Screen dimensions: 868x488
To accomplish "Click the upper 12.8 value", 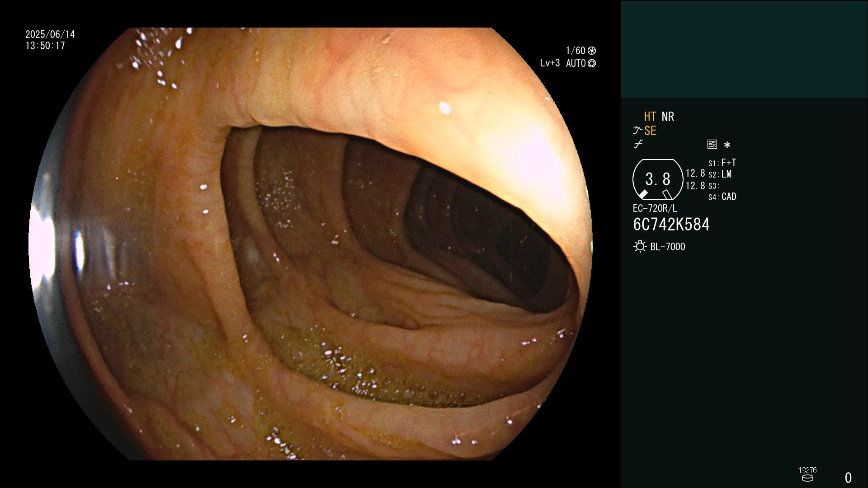I will (695, 174).
